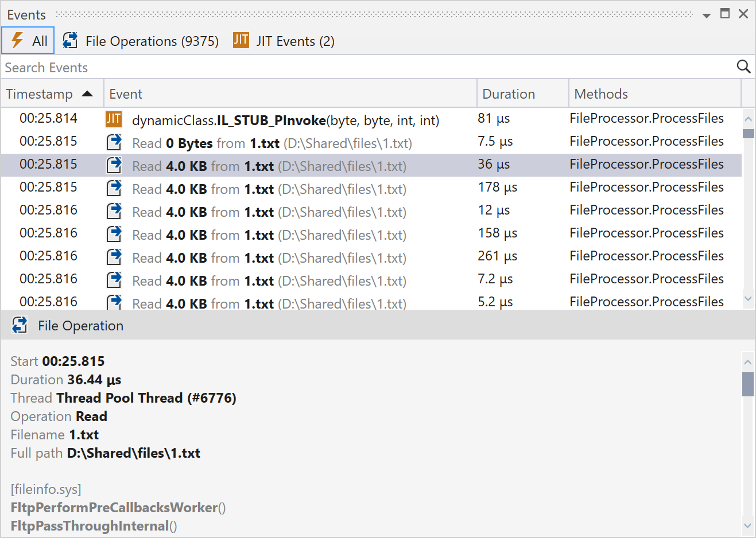Click the orange JIT Events filter icon
Viewport: 756px width, 538px height.
[x=241, y=40]
